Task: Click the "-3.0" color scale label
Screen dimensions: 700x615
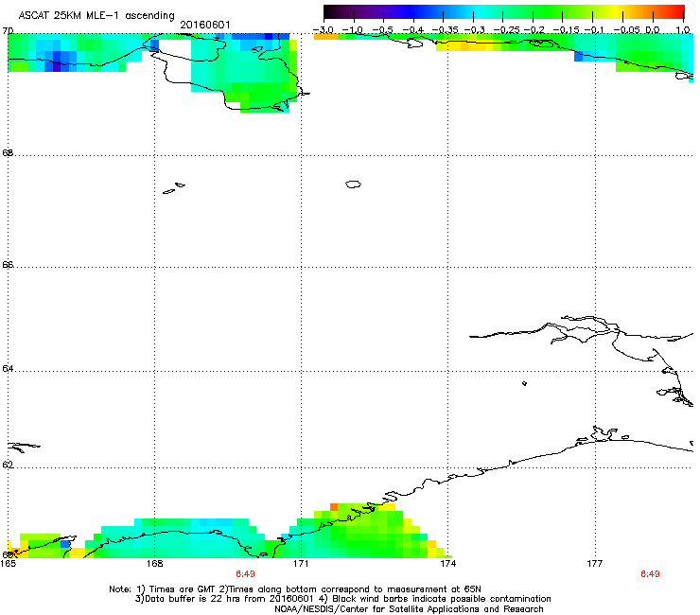Action: (323, 30)
